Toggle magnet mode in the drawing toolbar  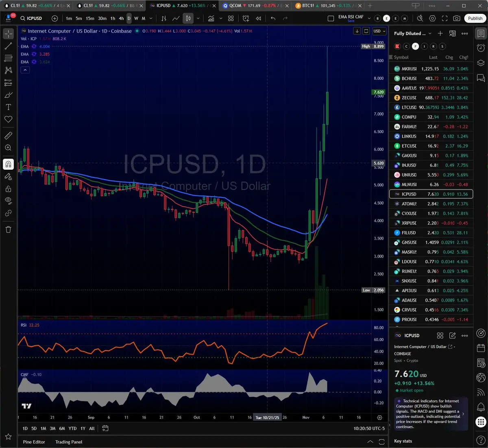point(8,164)
